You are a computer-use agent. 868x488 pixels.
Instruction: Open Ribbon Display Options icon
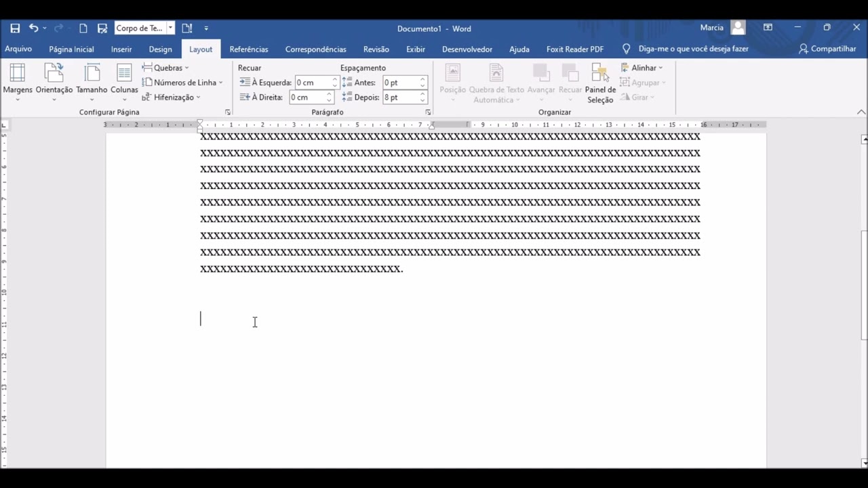pos(768,28)
